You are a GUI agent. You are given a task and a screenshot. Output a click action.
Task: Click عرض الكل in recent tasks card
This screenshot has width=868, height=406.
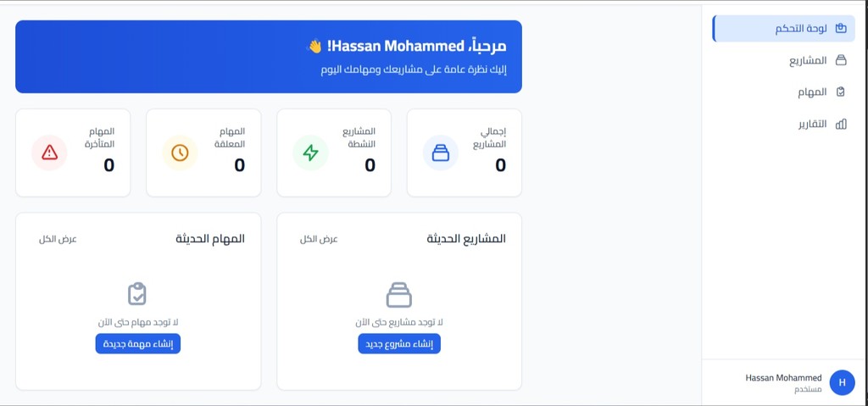(x=58, y=239)
